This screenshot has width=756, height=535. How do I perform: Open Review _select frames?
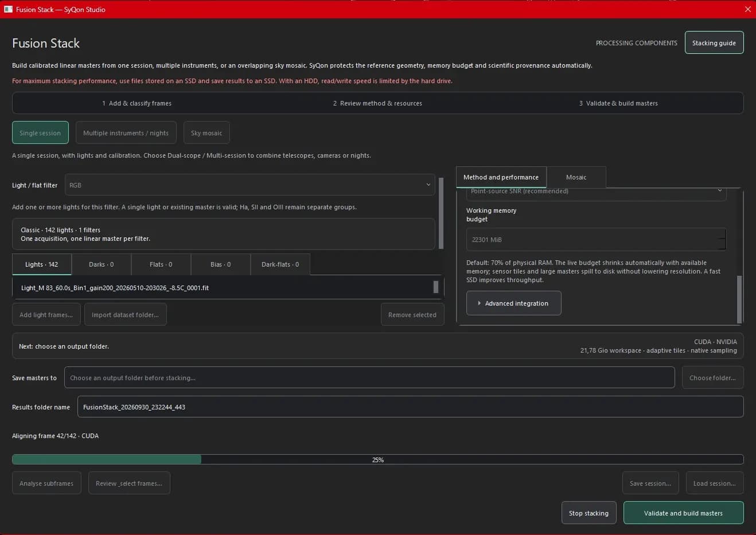tap(129, 483)
